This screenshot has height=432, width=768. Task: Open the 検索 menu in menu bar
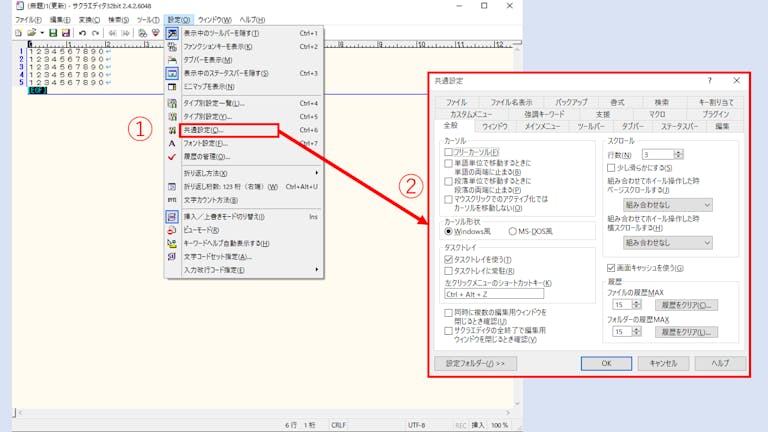[119, 20]
